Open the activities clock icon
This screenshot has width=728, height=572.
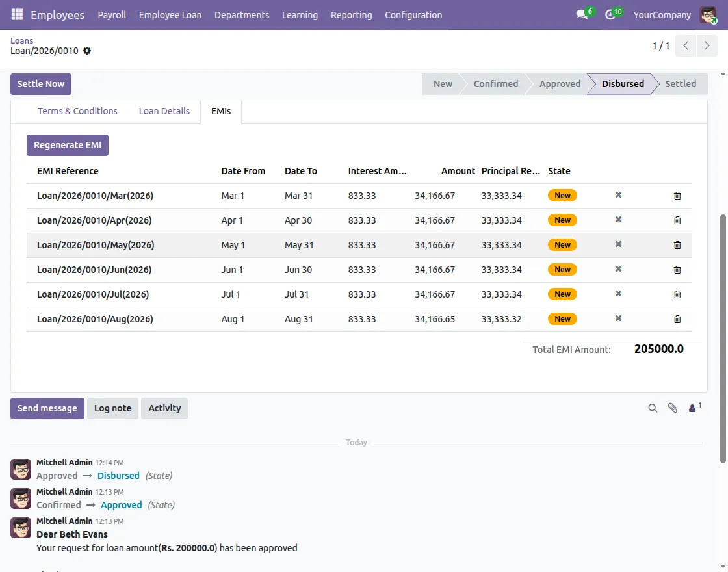pyautogui.click(x=610, y=14)
